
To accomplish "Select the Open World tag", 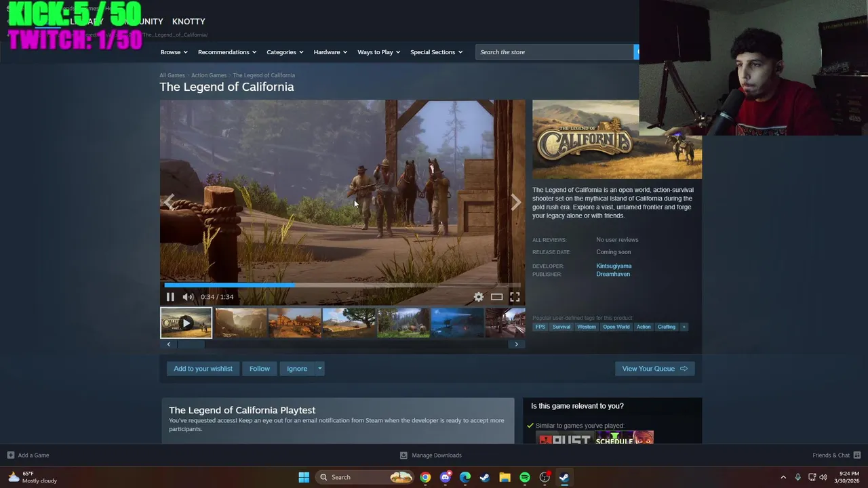I will pos(616,327).
